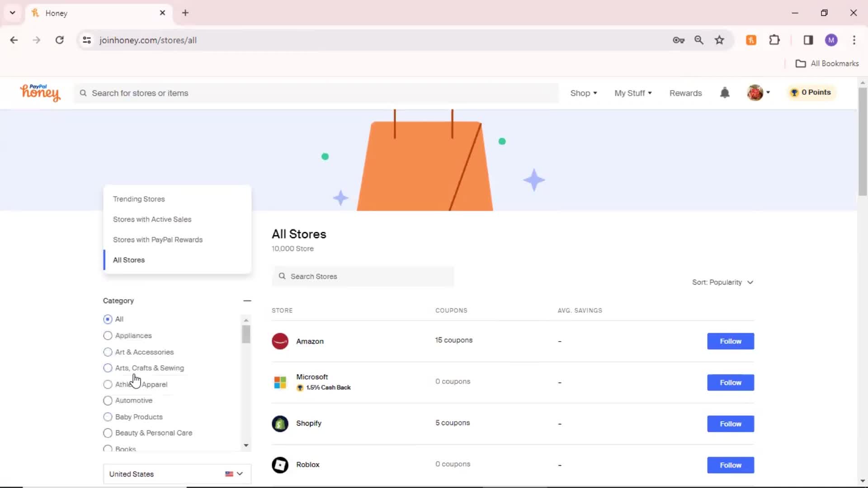This screenshot has height=488, width=868.
Task: Select the All Stores menu item
Action: (129, 260)
